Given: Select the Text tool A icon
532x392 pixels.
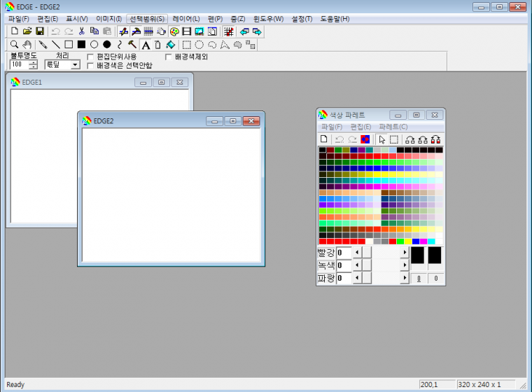Looking at the screenshot, I should coord(146,45).
